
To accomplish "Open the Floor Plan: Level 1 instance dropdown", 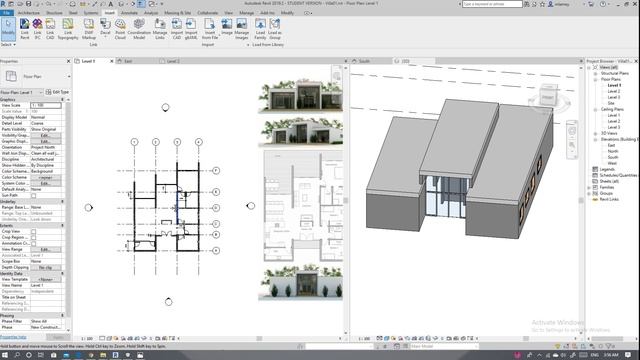I will pos(22,92).
